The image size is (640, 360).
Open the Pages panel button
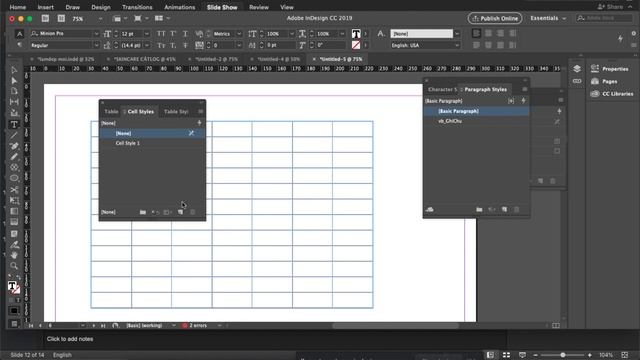pyautogui.click(x=604, y=81)
